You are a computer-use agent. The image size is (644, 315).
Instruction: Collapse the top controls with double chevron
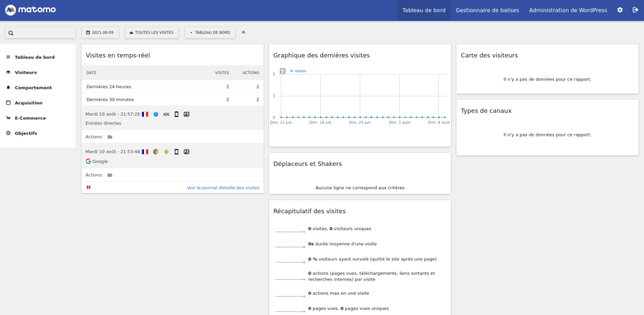pyautogui.click(x=243, y=32)
